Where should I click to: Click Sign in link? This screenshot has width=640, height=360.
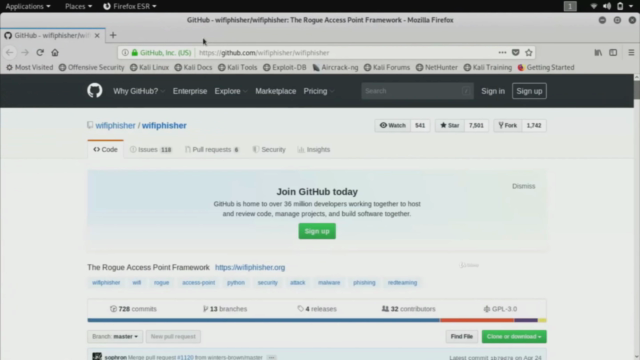click(493, 91)
